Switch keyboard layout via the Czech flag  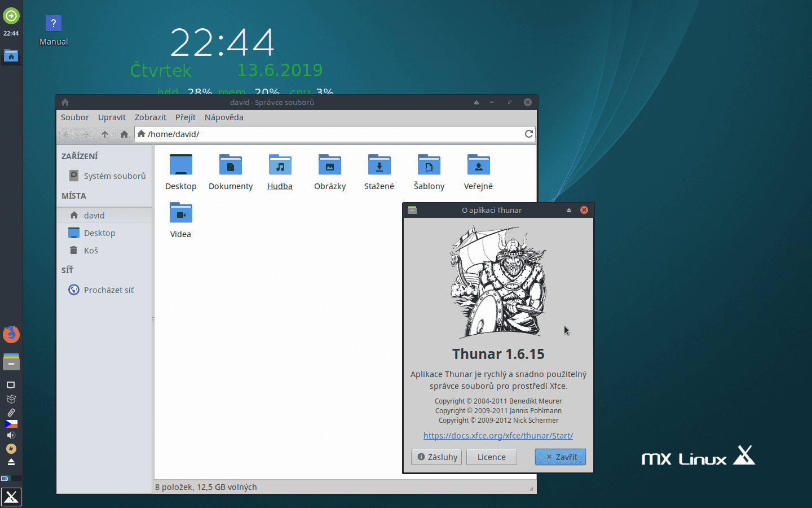coord(11,424)
